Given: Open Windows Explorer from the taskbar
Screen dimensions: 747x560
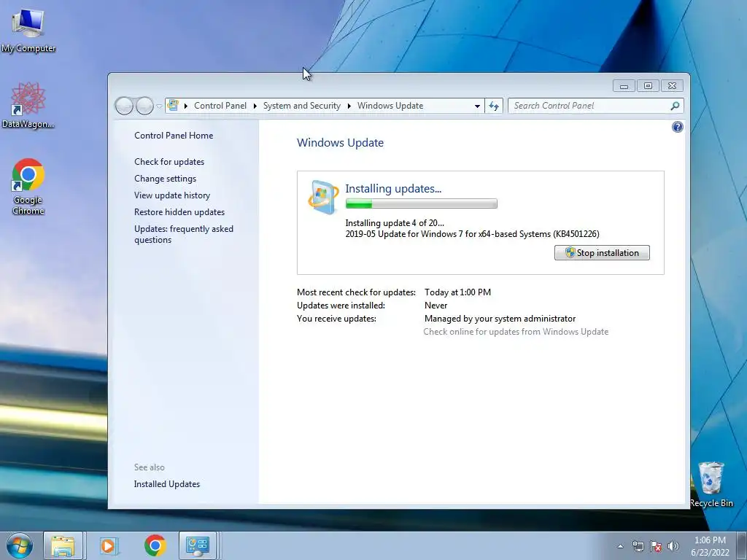Looking at the screenshot, I should (63, 545).
